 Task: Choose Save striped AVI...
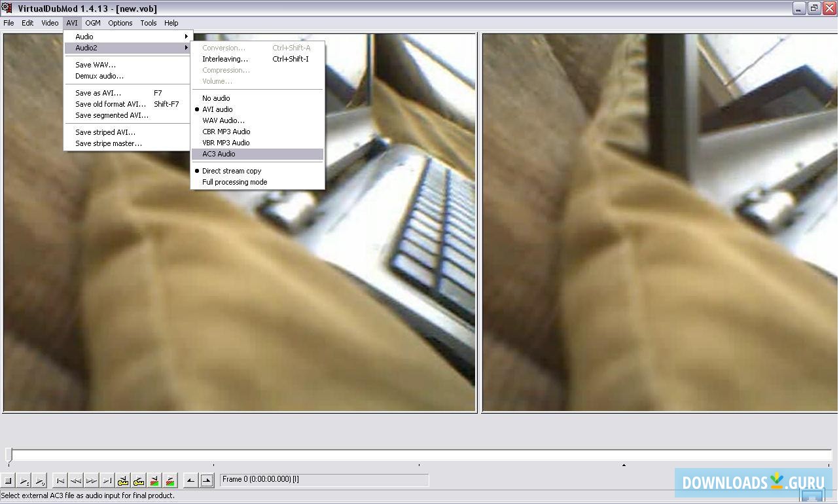click(128, 132)
